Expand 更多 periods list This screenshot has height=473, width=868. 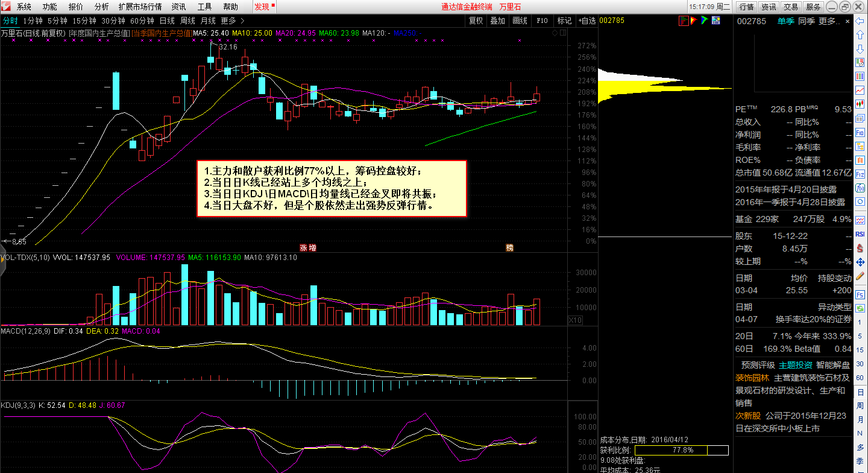232,21
